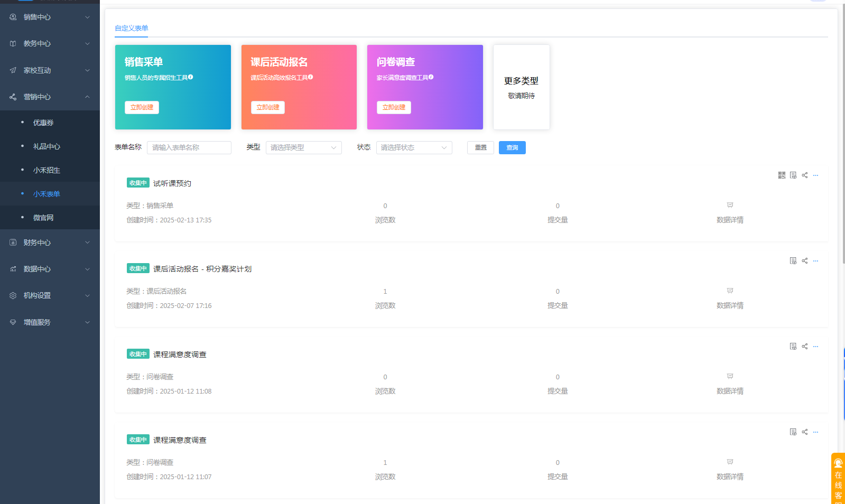Select 小禾表单 submenu item

[x=50, y=194]
